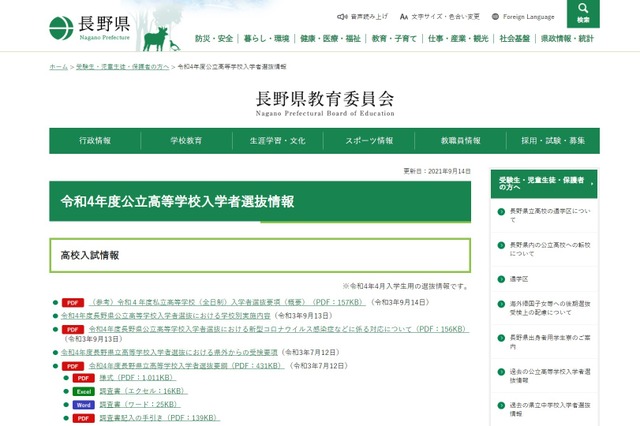Click the arrow icon beside 通学区
The image size is (640, 426).
pyautogui.click(x=501, y=279)
